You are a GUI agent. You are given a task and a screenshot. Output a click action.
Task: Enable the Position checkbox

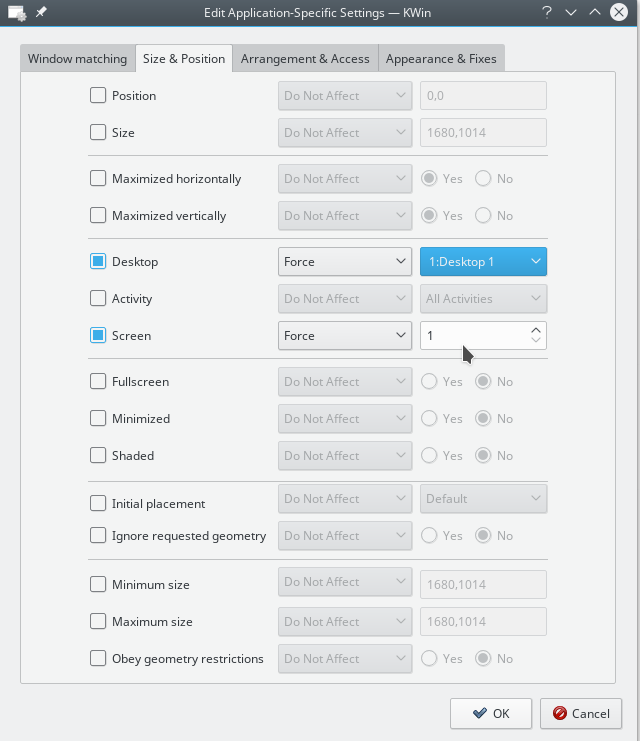[x=98, y=96]
